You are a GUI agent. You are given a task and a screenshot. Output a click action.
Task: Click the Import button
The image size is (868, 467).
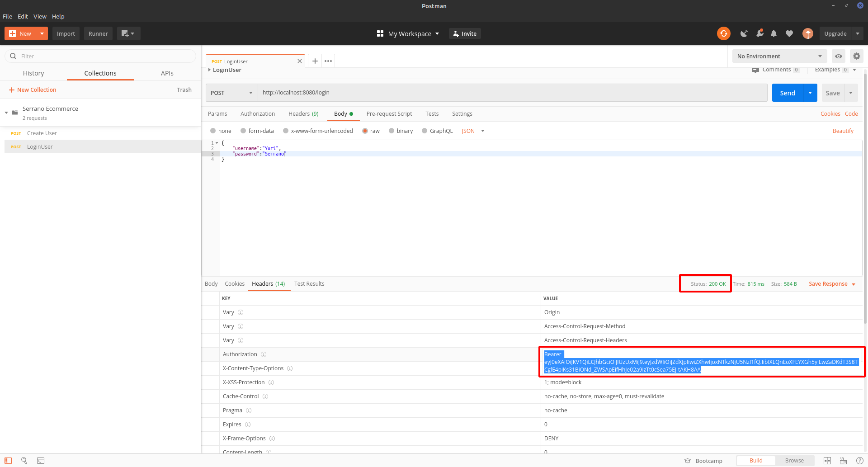66,33
